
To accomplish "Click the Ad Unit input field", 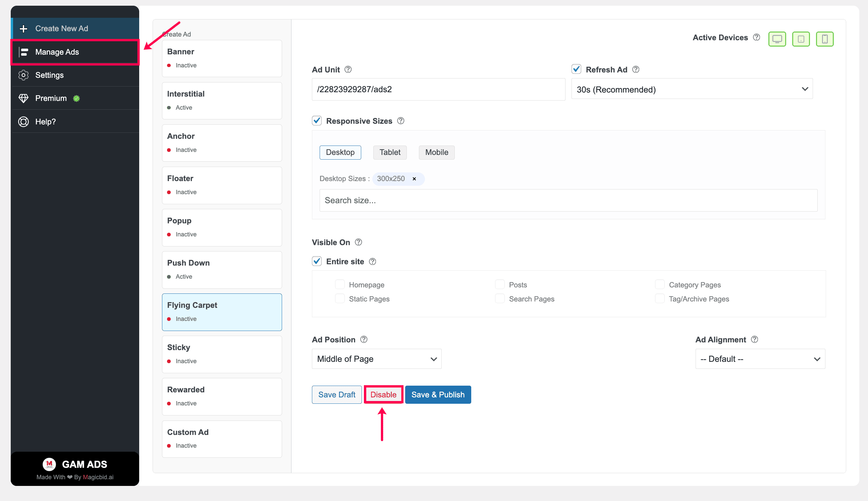I will pyautogui.click(x=438, y=90).
